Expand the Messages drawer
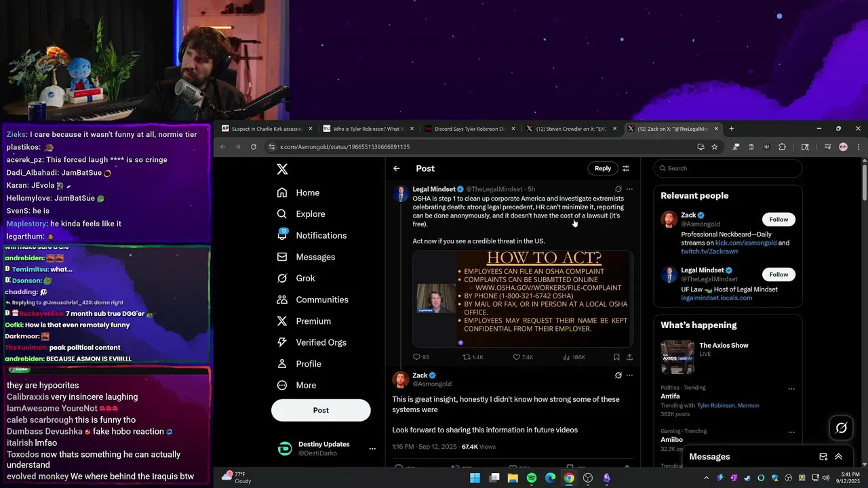This screenshot has height=488, width=868. point(838,457)
